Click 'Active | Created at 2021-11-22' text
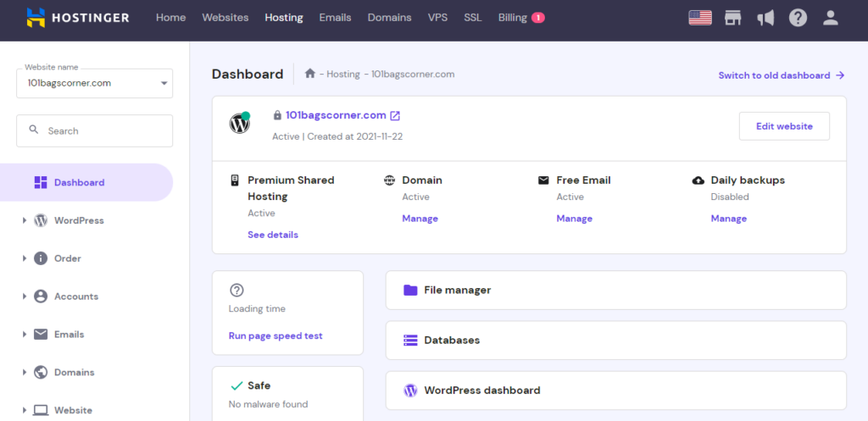 (x=337, y=136)
